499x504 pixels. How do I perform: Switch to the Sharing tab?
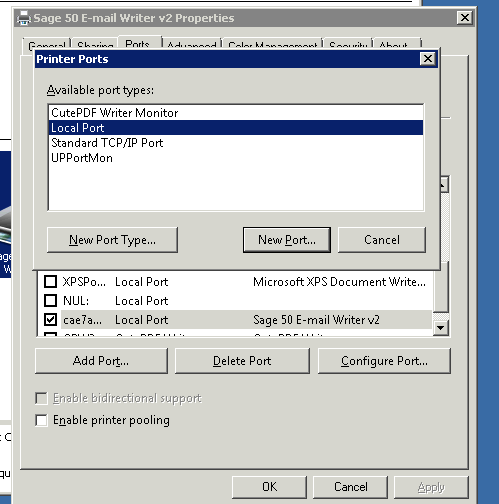(x=95, y=45)
